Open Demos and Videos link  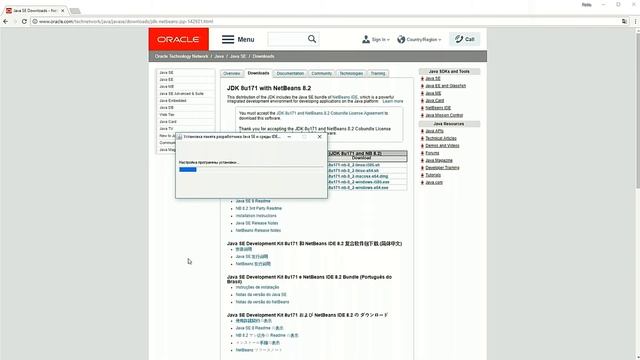point(442,146)
